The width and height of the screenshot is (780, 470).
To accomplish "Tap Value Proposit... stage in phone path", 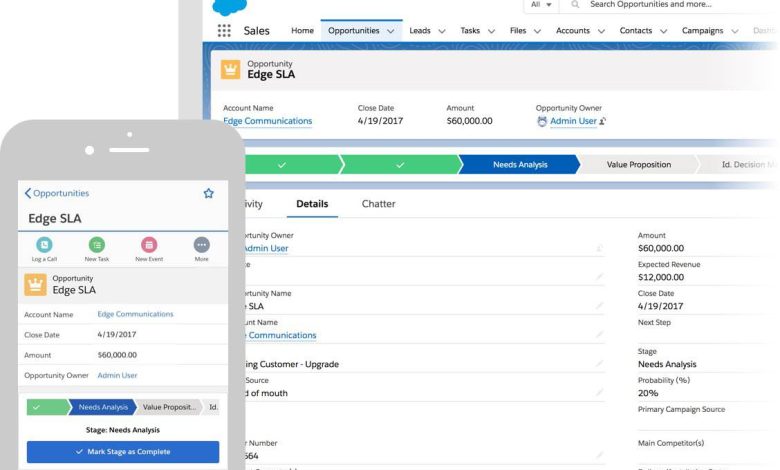I will (169, 407).
